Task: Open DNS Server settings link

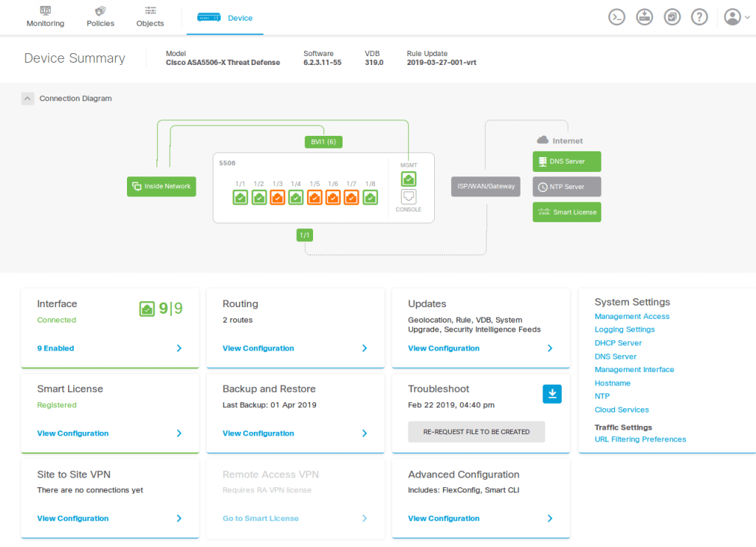Action: (x=615, y=357)
